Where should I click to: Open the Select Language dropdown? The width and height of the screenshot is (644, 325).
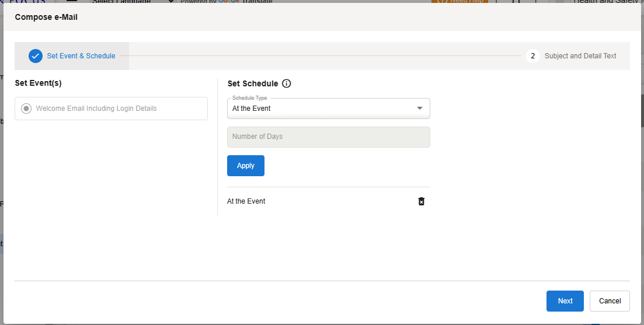(131, 2)
